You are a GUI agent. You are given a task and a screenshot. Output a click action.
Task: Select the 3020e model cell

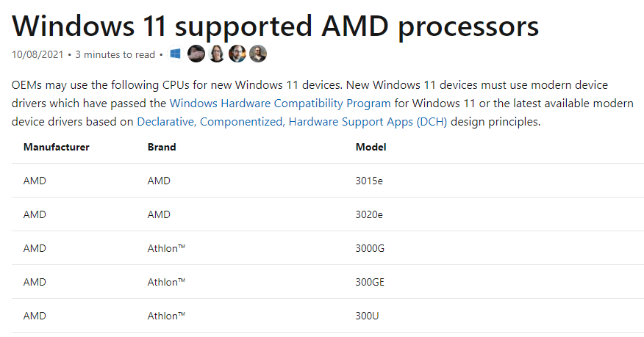pos(369,214)
